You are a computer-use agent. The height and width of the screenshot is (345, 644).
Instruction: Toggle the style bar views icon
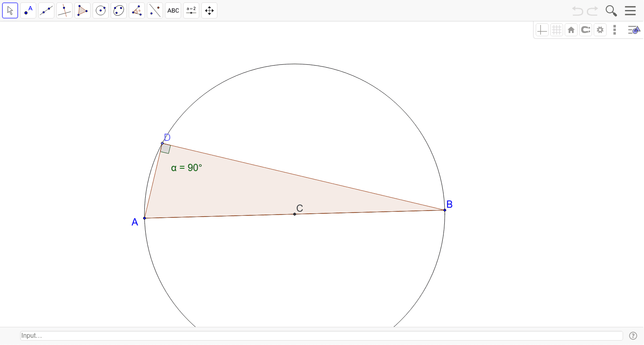point(634,30)
